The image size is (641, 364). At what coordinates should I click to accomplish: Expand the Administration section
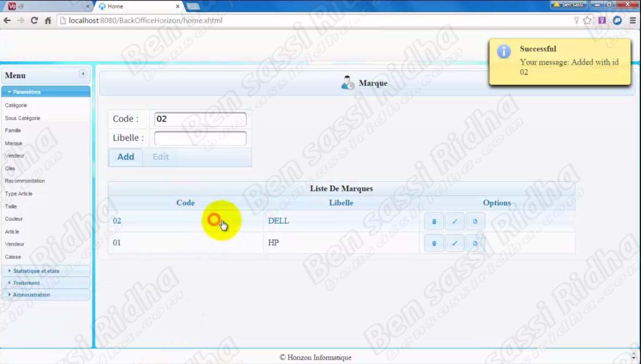coord(31,295)
